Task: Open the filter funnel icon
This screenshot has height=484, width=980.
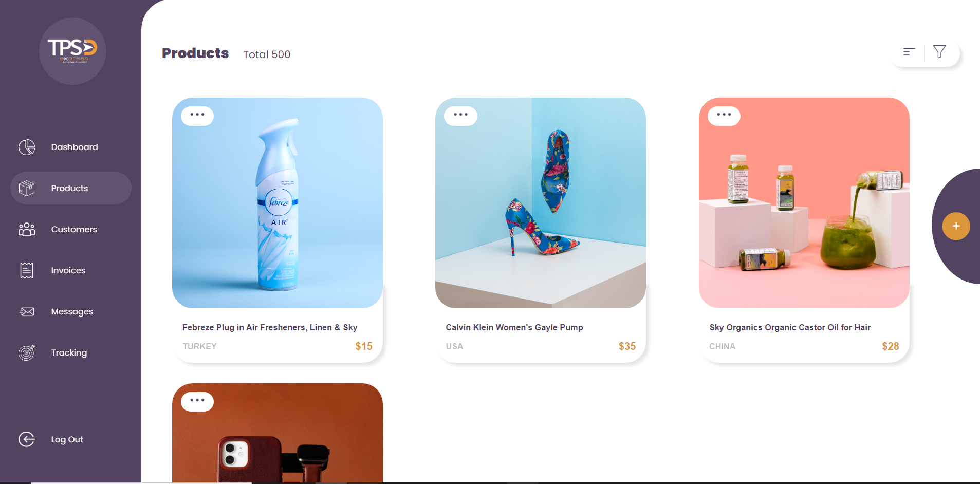Action: tap(939, 52)
